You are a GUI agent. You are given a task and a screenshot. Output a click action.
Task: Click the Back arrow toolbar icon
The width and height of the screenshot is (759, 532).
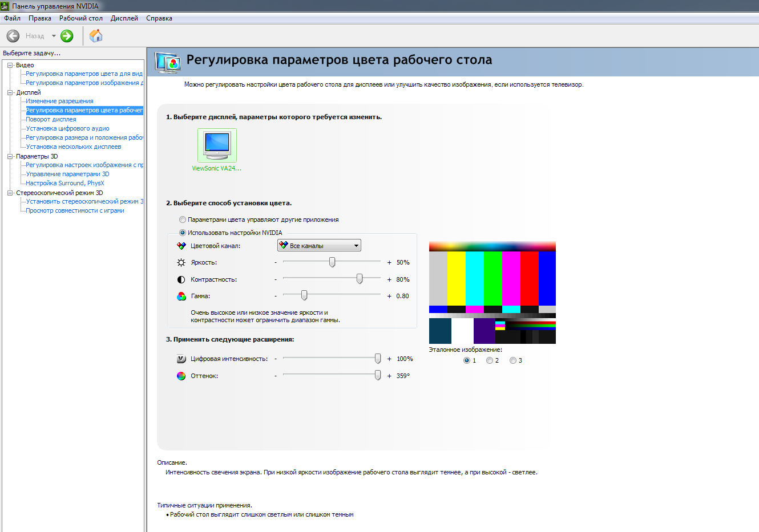pyautogui.click(x=13, y=36)
